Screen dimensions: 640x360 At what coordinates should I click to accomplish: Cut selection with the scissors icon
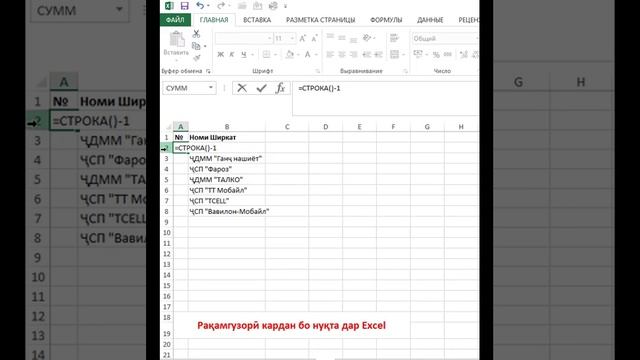point(196,34)
